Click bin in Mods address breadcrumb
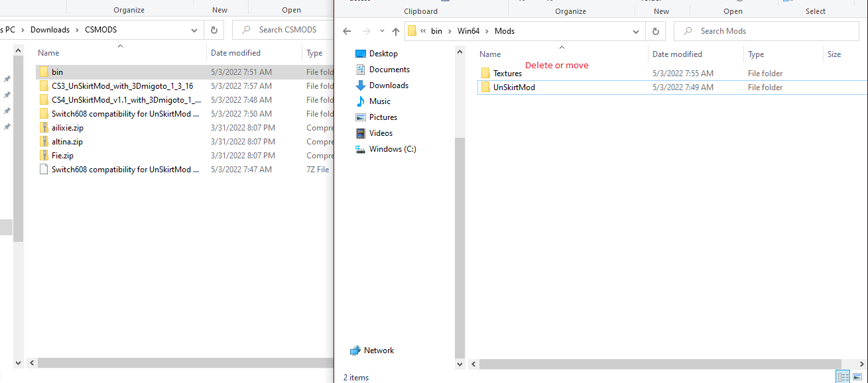The image size is (868, 383). click(x=436, y=31)
